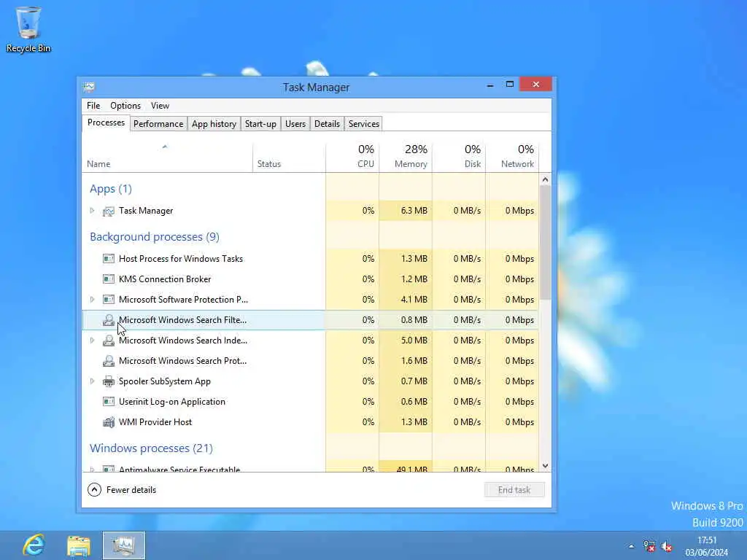Select the WMI Provider Host row

coord(311,422)
